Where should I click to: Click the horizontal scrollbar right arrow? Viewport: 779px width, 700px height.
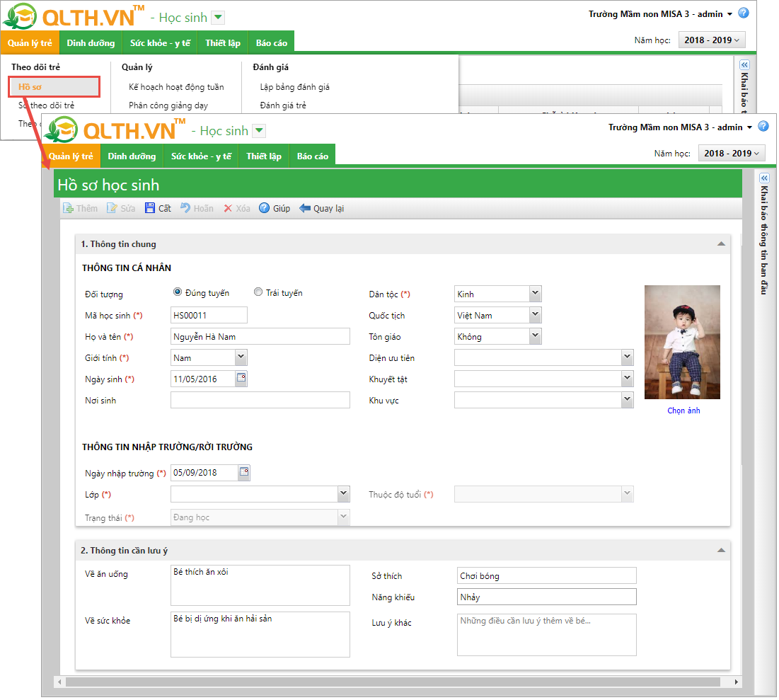737,682
